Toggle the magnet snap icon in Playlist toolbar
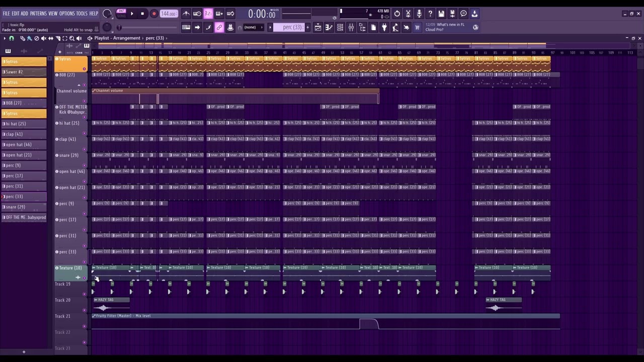The height and width of the screenshot is (362, 644). tap(12, 38)
